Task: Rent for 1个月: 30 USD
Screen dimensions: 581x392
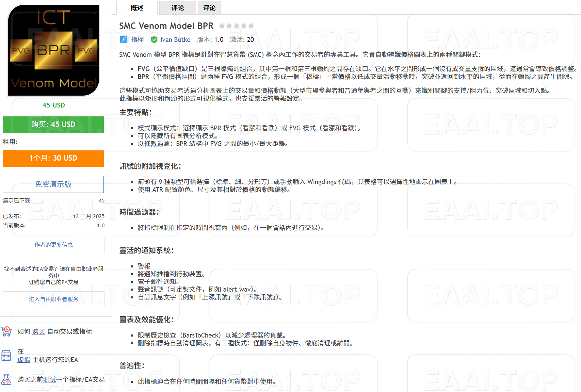Action: [53, 158]
